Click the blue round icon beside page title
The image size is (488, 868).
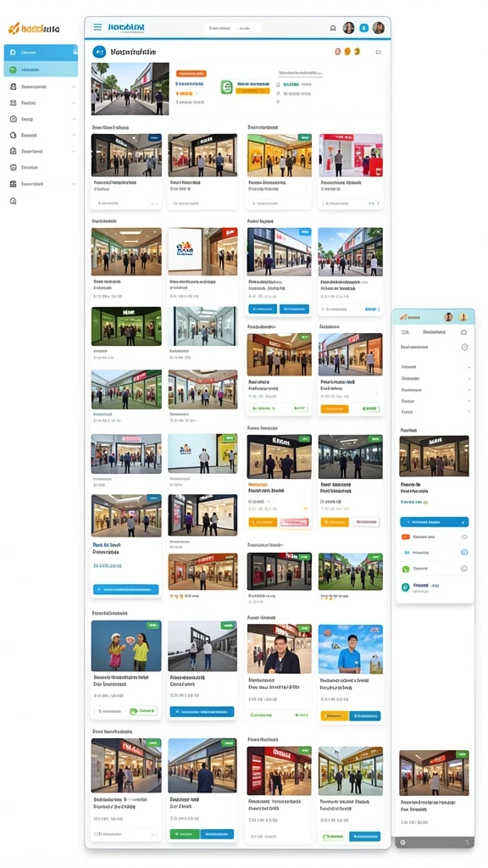tap(99, 52)
